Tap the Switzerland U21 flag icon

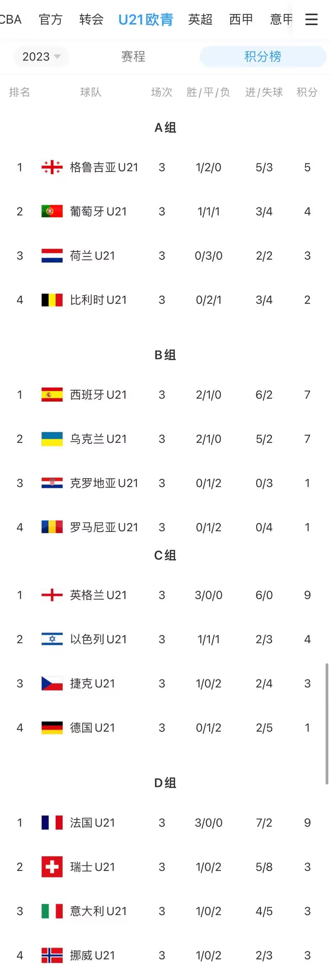pyautogui.click(x=52, y=867)
